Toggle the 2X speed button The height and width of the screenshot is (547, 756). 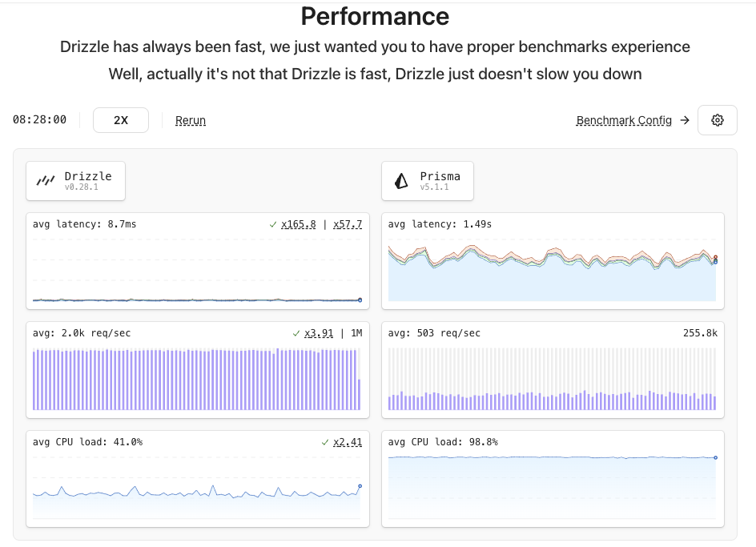tap(121, 120)
